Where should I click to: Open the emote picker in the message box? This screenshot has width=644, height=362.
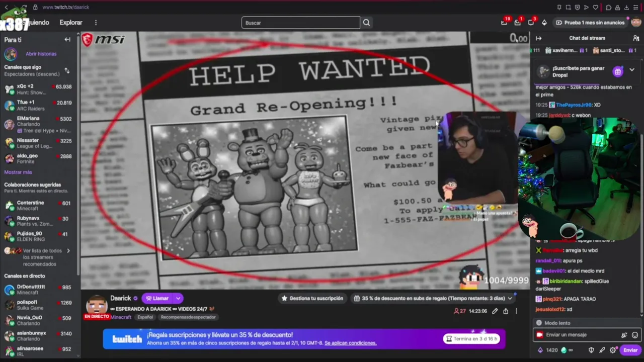click(635, 335)
